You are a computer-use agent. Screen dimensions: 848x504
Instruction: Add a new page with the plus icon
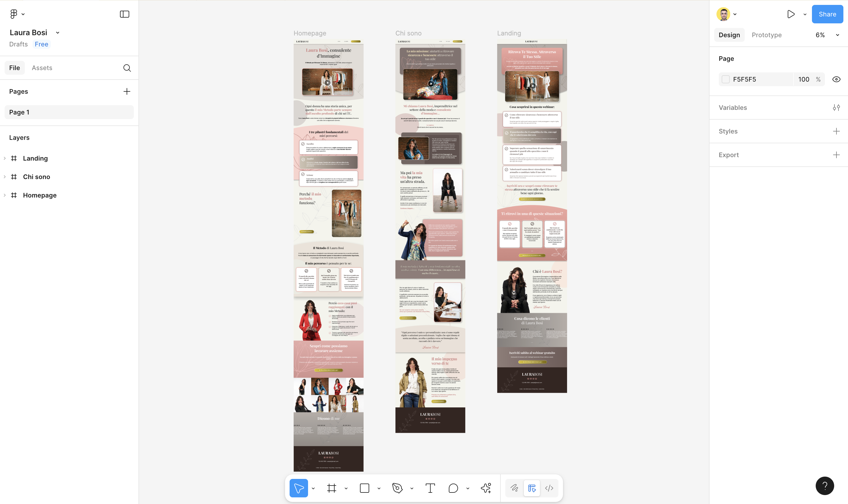pos(127,91)
